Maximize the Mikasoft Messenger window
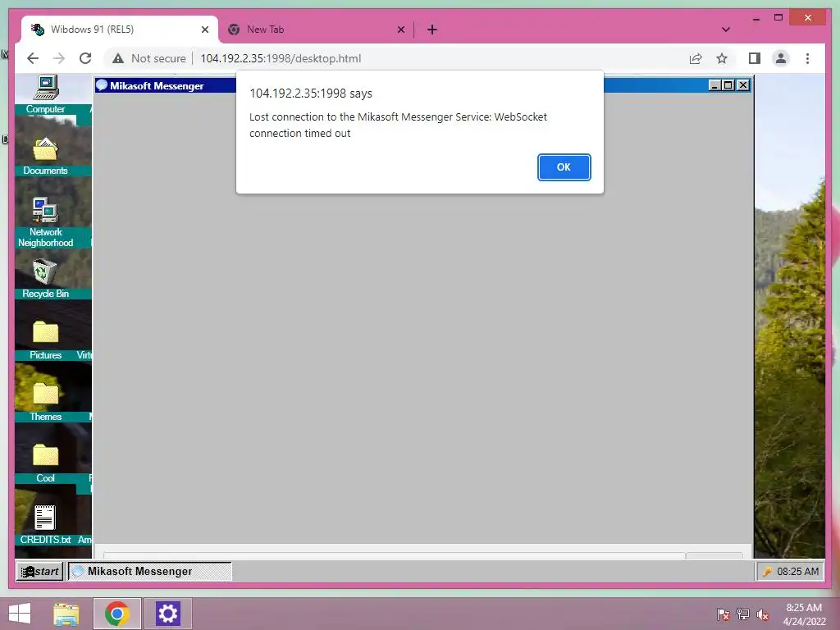This screenshot has width=840, height=630. pos(728,85)
